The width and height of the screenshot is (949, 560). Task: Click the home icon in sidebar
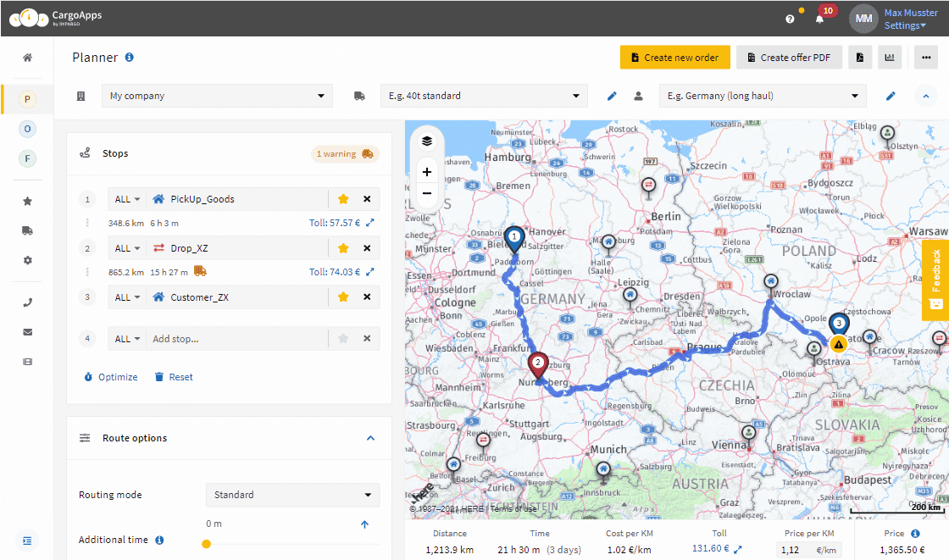[x=27, y=58]
